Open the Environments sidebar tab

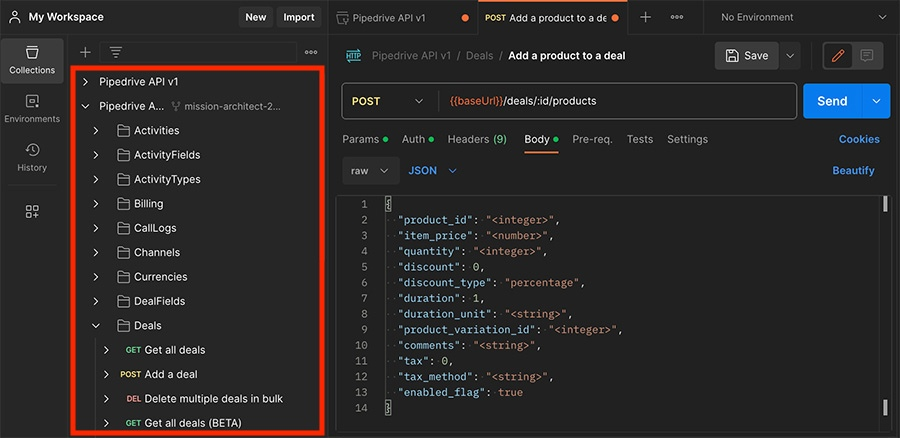click(32, 109)
